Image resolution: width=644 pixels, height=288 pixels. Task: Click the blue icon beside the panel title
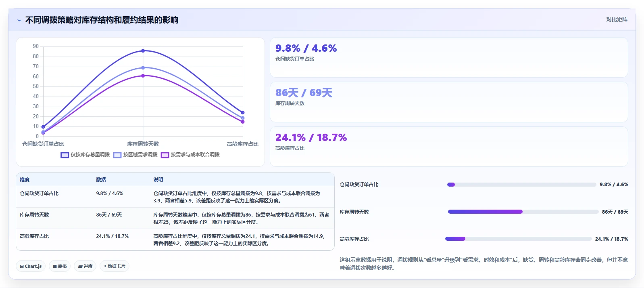(19, 20)
